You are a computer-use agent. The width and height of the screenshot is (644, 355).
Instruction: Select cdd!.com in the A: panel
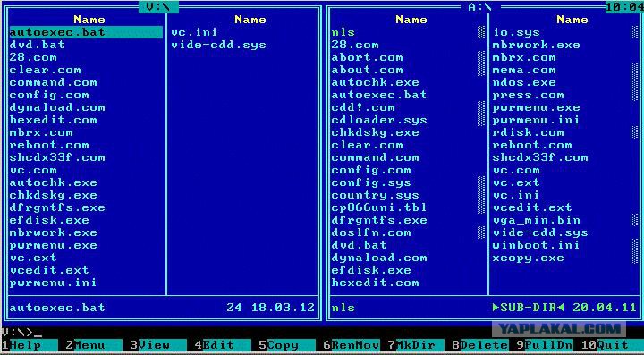[363, 107]
